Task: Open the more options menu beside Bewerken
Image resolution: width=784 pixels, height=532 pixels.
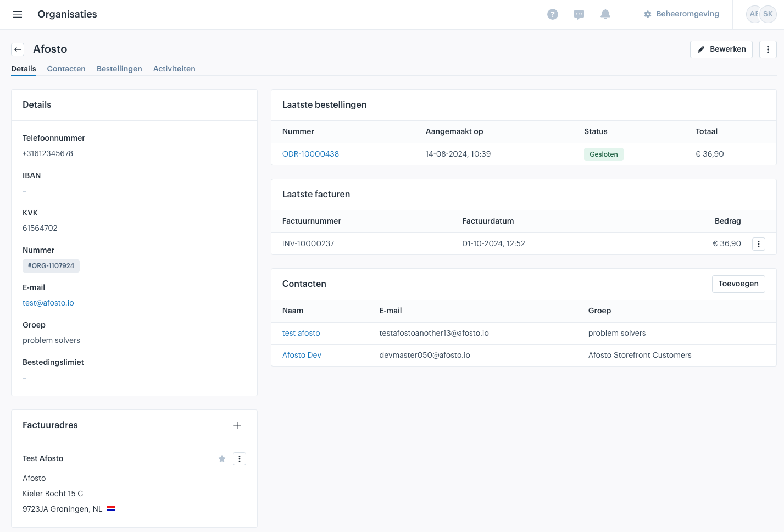Action: click(768, 49)
